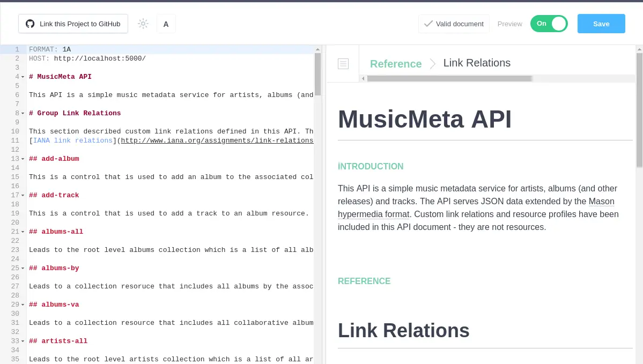Toggle the theme using the sun icon
The height and width of the screenshot is (364, 643).
coord(143,23)
